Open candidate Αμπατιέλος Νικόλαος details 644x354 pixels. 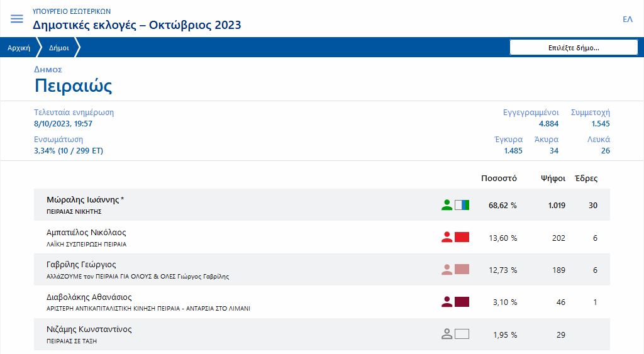pos(86,233)
